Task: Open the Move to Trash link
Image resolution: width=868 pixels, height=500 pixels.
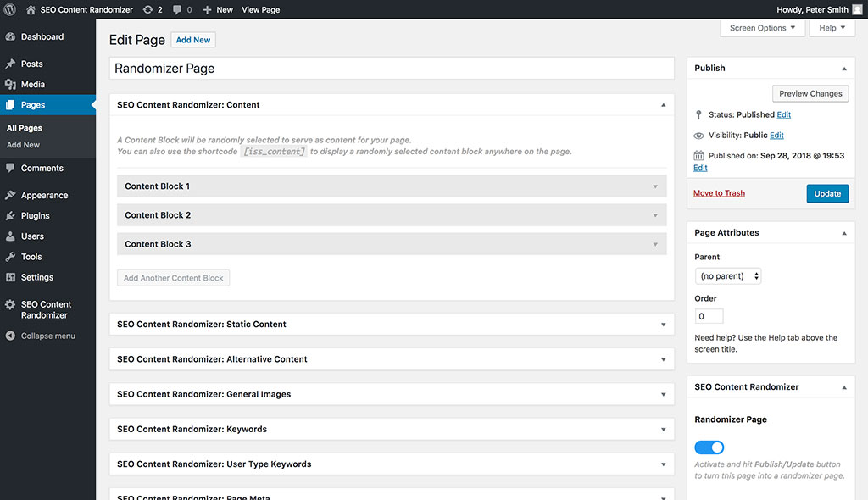Action: pyautogui.click(x=719, y=193)
